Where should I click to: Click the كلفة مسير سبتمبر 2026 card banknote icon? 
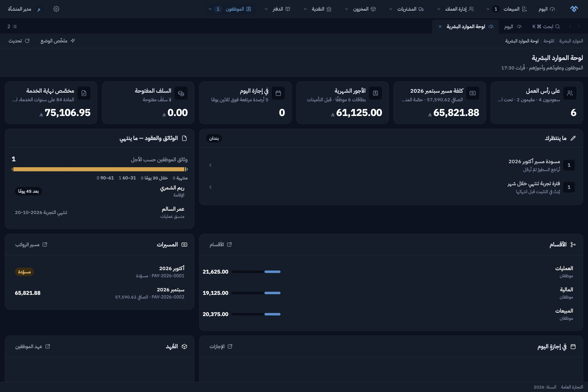[472, 93]
